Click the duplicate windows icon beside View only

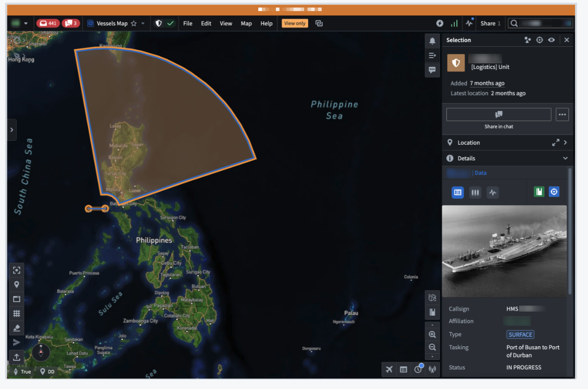tap(319, 23)
